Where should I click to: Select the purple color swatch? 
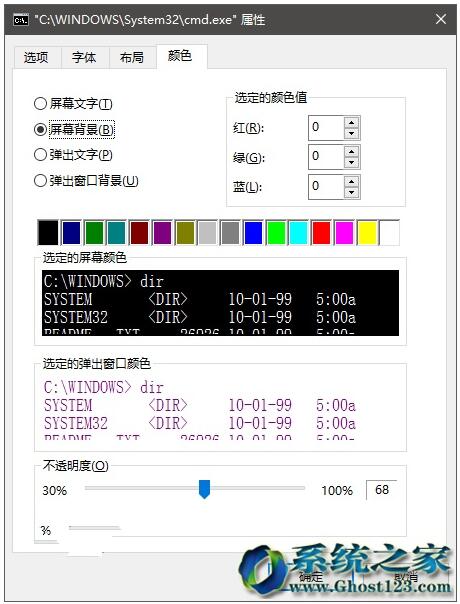(162, 232)
